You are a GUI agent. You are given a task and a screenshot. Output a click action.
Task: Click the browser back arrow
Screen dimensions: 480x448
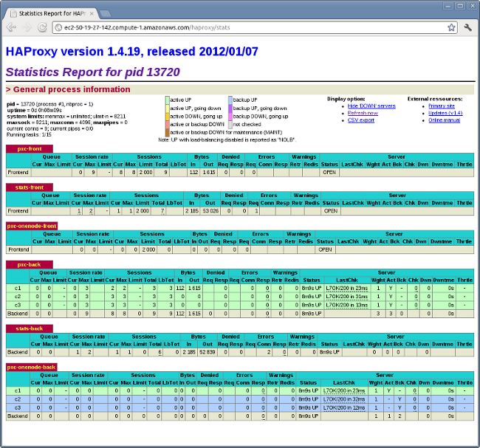(x=11, y=27)
